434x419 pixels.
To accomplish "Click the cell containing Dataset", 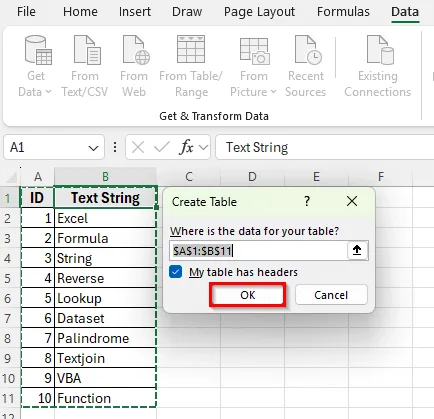I will 105,318.
